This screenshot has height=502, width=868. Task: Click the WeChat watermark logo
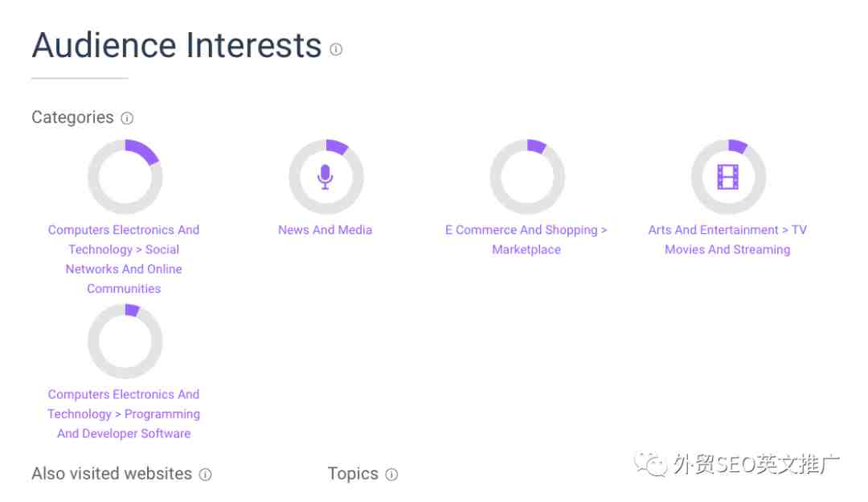[x=650, y=463]
